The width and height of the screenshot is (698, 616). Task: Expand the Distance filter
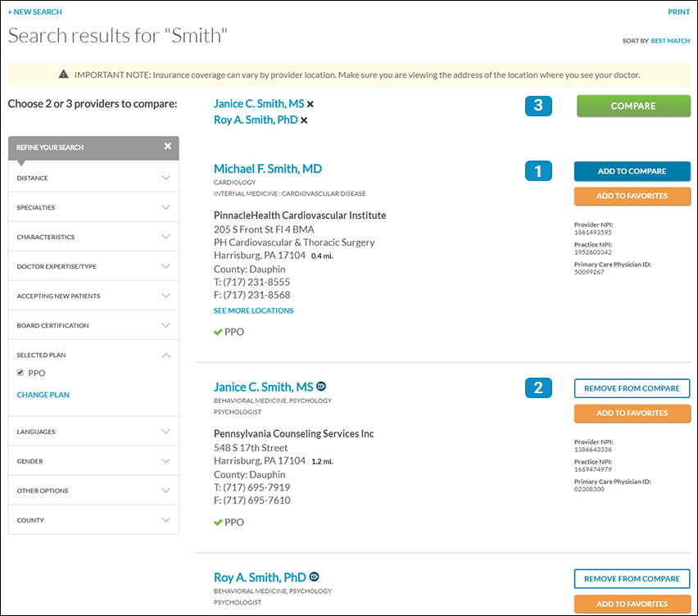pos(165,178)
